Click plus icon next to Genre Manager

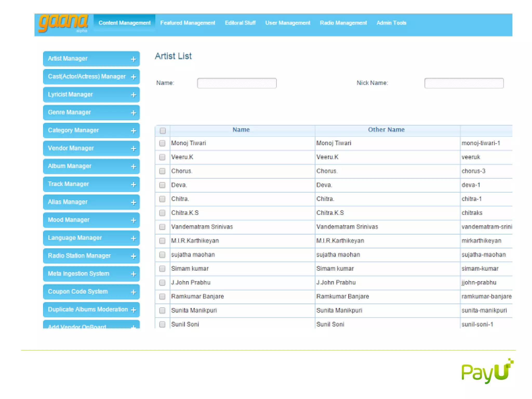click(x=133, y=113)
